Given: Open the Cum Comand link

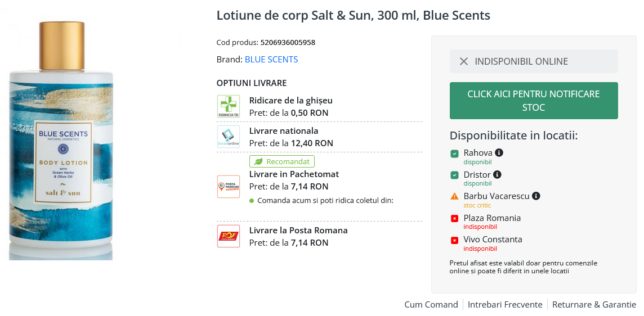Looking at the screenshot, I should point(431,305).
